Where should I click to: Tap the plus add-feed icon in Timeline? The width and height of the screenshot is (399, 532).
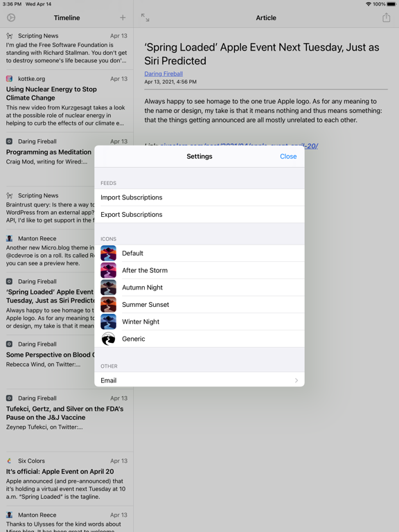[x=123, y=17]
